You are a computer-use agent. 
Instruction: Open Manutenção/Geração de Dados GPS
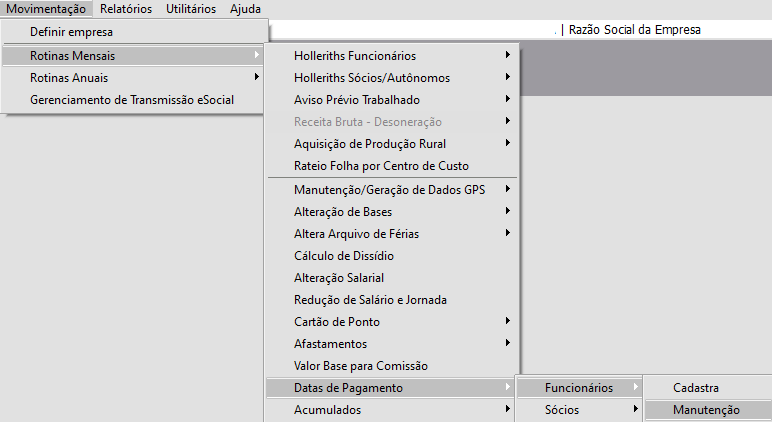389,190
